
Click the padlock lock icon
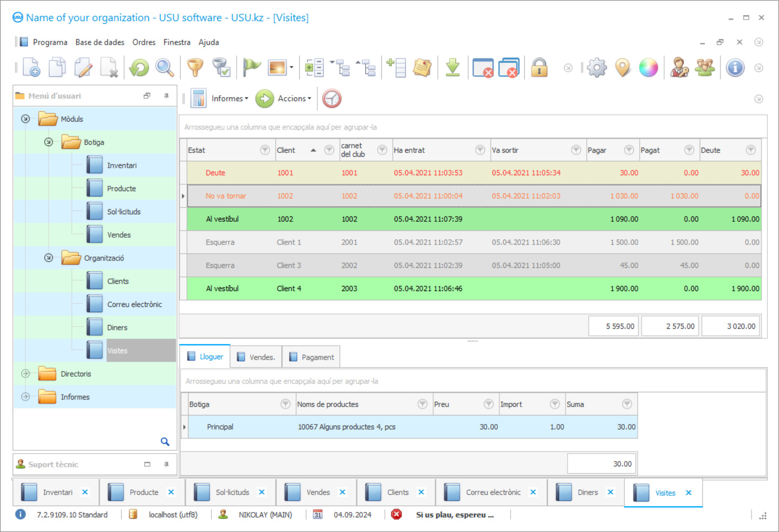pyautogui.click(x=539, y=68)
